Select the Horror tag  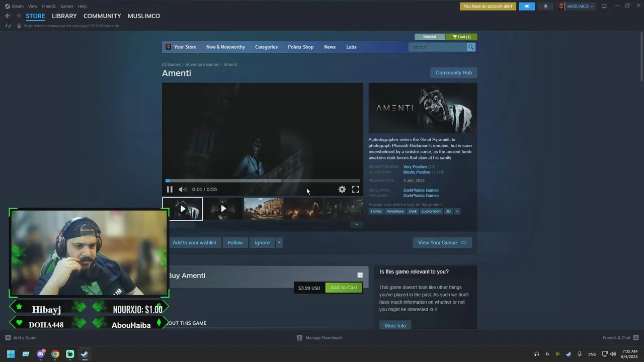(376, 211)
